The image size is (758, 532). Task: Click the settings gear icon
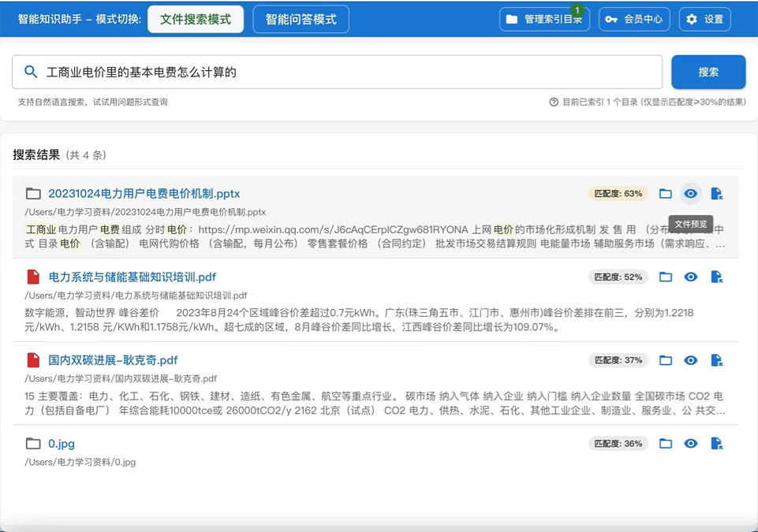point(689,19)
